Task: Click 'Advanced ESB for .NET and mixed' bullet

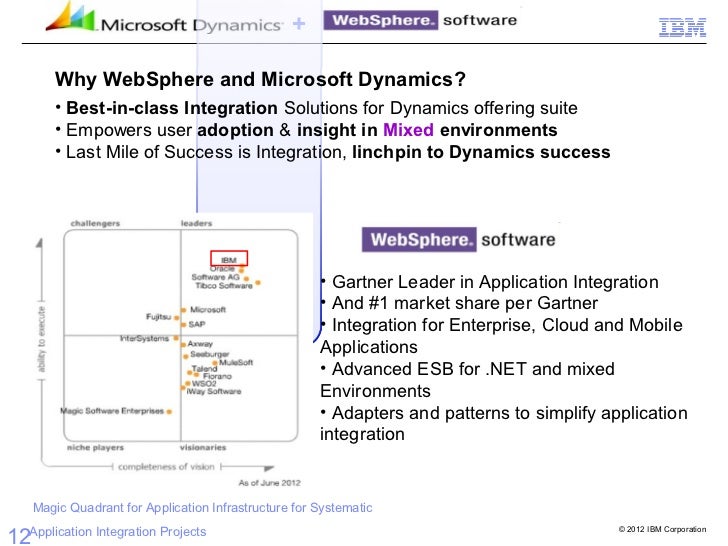Action: tap(473, 369)
